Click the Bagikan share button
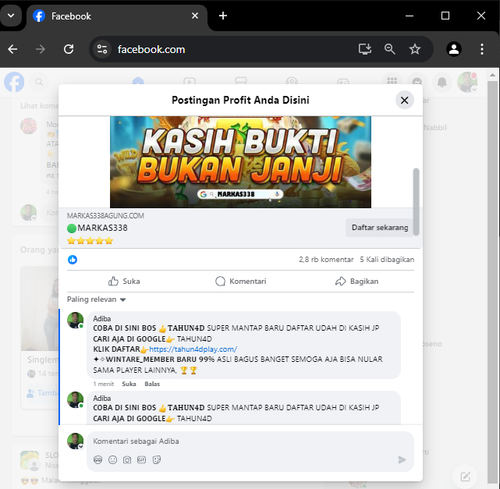The image size is (500, 489). 357,281
